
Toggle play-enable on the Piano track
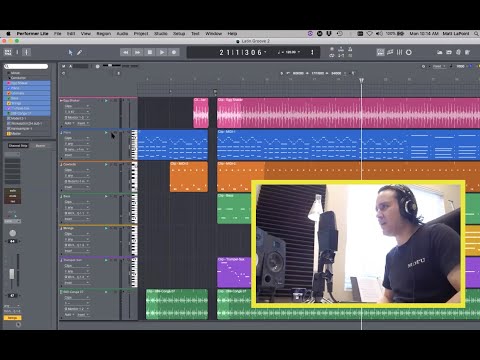pos(106,133)
